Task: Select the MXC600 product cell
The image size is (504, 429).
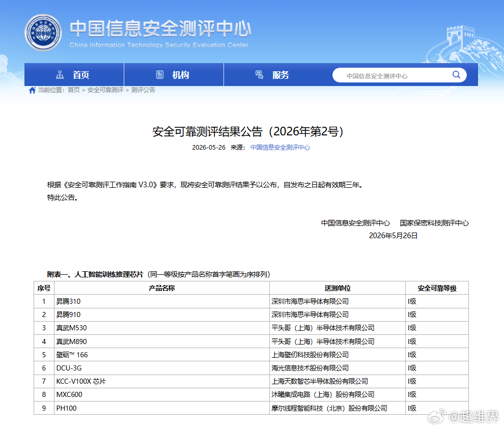Action: (162, 394)
